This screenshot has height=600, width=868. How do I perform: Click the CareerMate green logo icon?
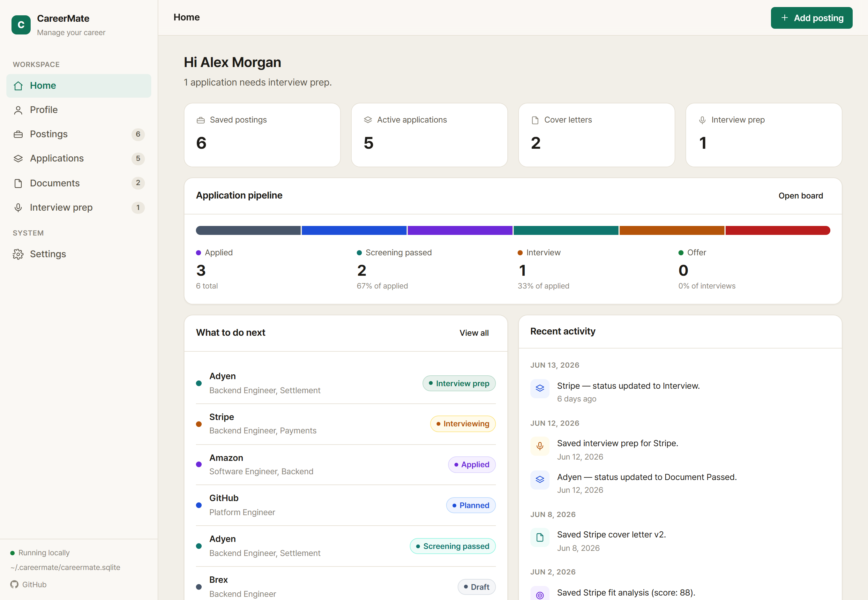click(x=21, y=25)
